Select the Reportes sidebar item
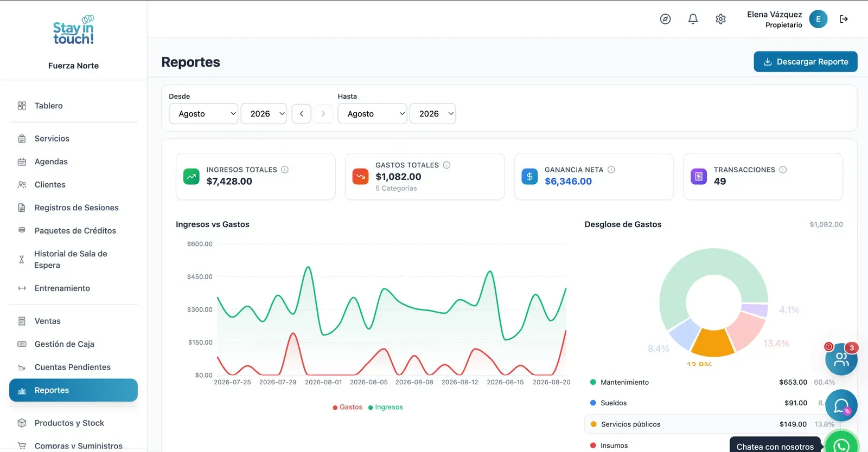This screenshot has height=452, width=868. (x=73, y=390)
